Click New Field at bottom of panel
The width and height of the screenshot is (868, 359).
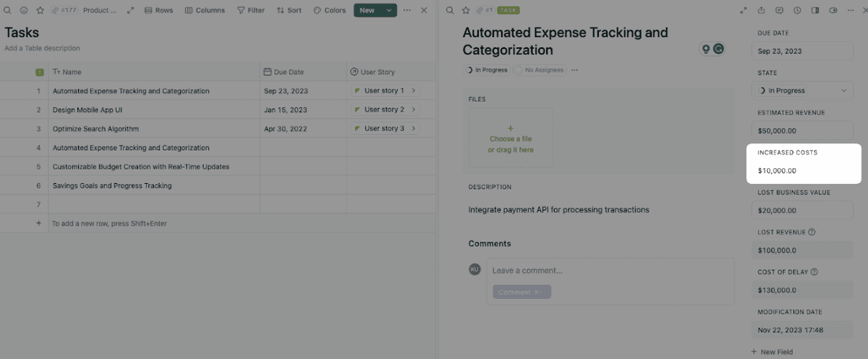[x=772, y=352]
